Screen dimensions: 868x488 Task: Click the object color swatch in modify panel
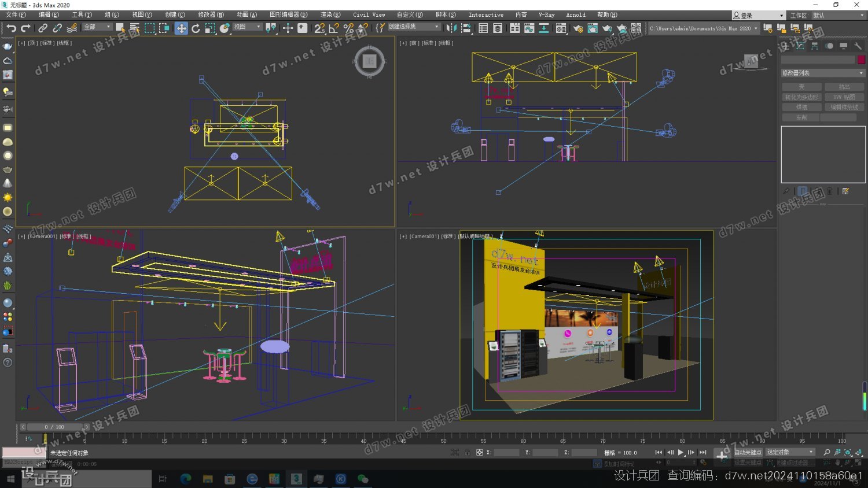click(861, 60)
